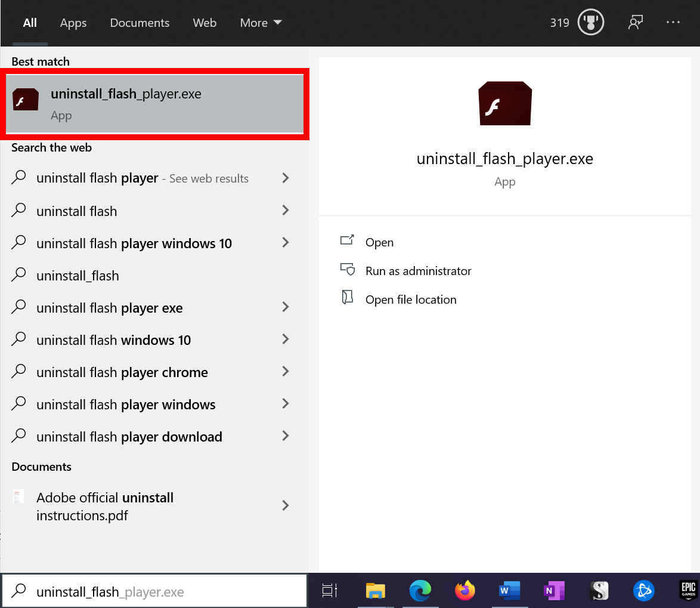
Task: Expand the More filter dropdown
Action: [x=261, y=23]
